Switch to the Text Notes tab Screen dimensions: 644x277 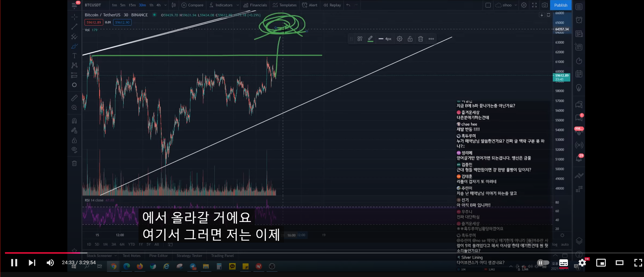pyautogui.click(x=131, y=255)
